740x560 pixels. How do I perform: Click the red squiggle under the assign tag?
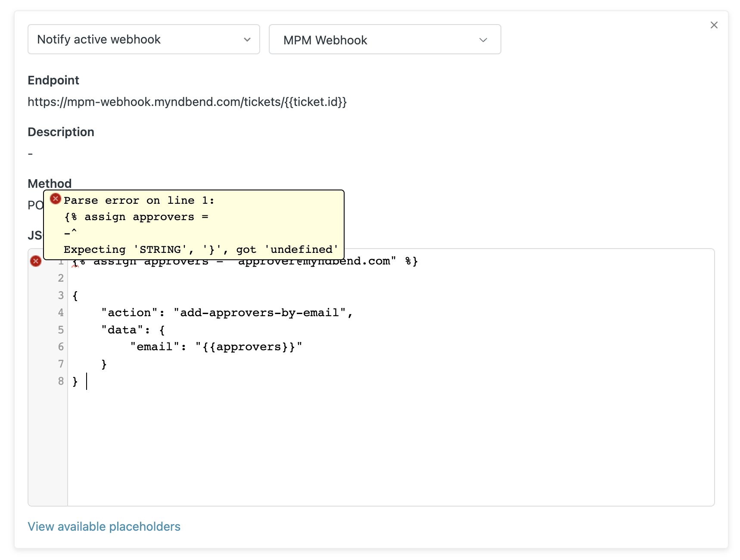click(76, 266)
